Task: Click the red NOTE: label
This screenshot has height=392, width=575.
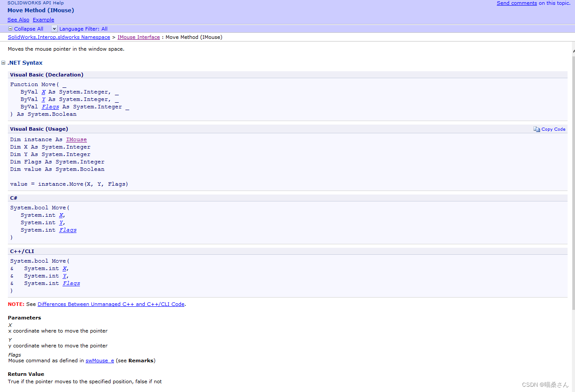Action: point(16,304)
